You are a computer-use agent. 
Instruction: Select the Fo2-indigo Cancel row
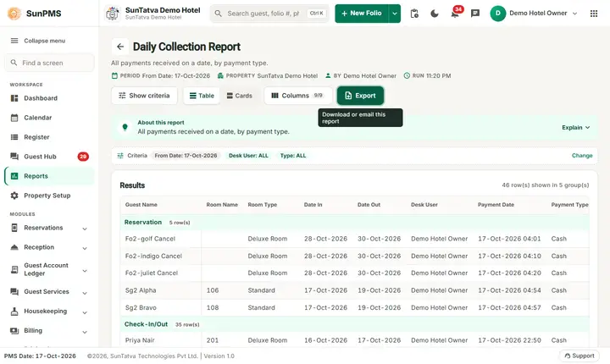pyautogui.click(x=355, y=256)
